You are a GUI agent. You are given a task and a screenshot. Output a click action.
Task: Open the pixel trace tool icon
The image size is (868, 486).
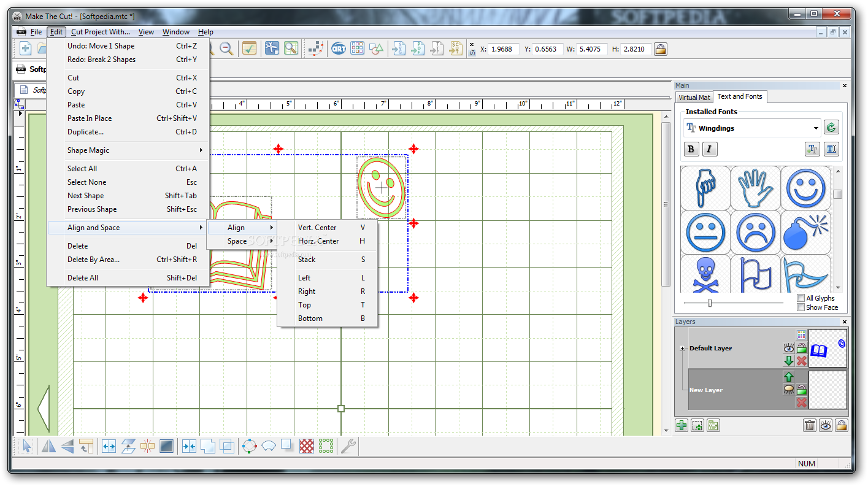click(317, 48)
